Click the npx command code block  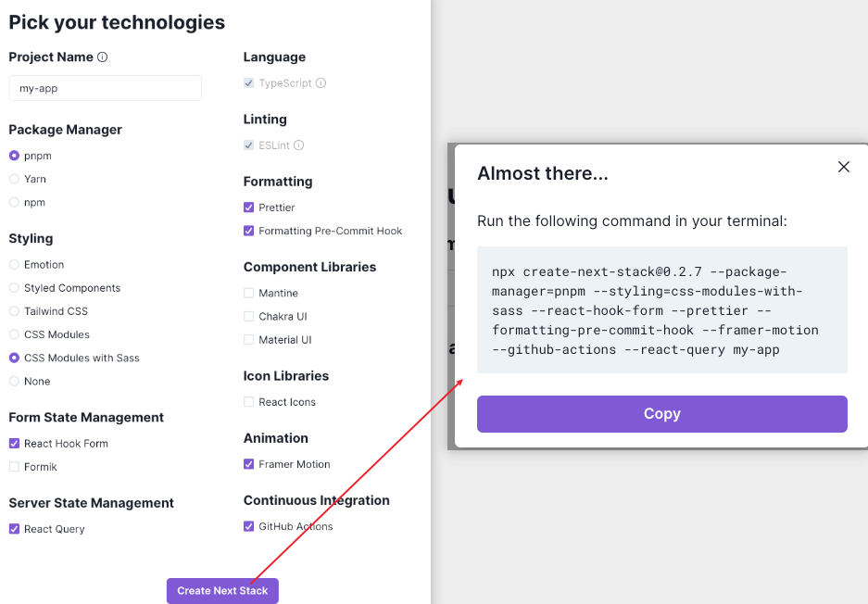click(x=662, y=310)
